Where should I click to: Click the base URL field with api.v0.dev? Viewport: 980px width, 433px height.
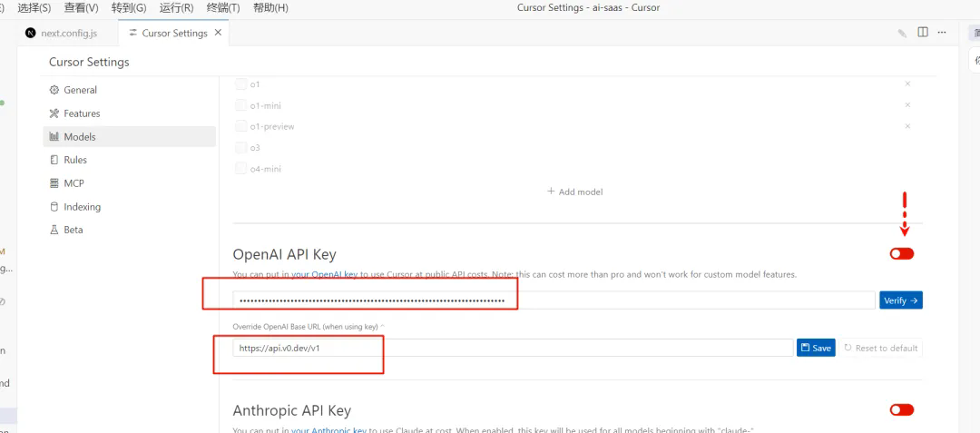[513, 348]
